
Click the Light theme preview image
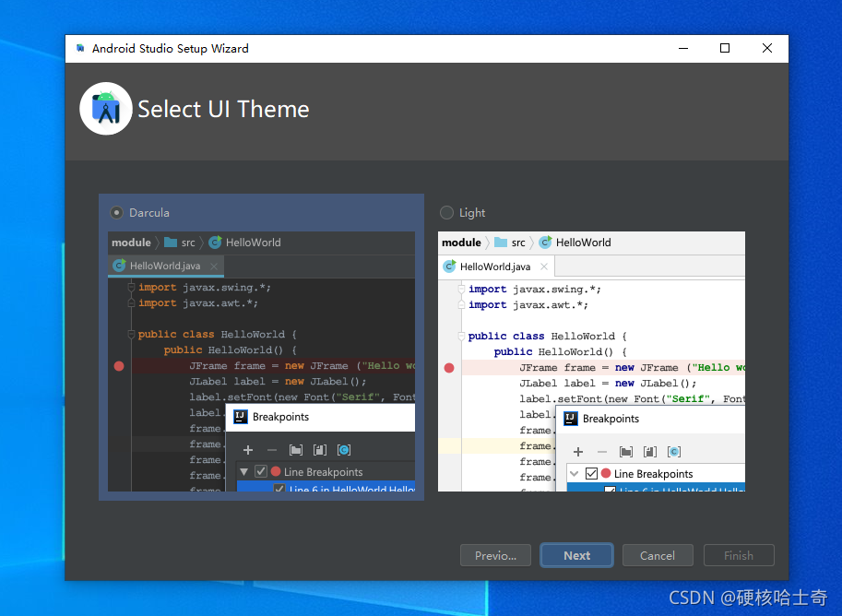coord(591,361)
